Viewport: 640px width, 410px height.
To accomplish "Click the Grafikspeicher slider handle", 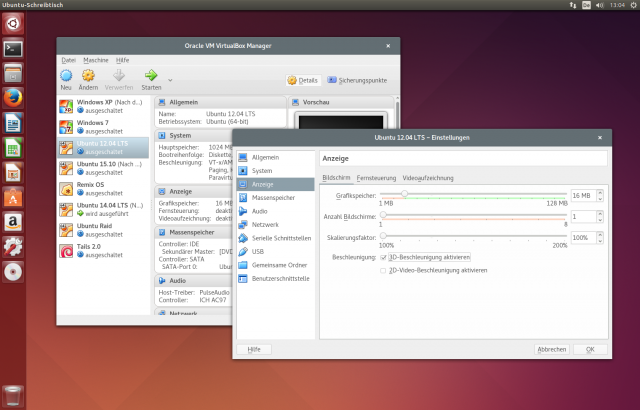I will [x=404, y=194].
